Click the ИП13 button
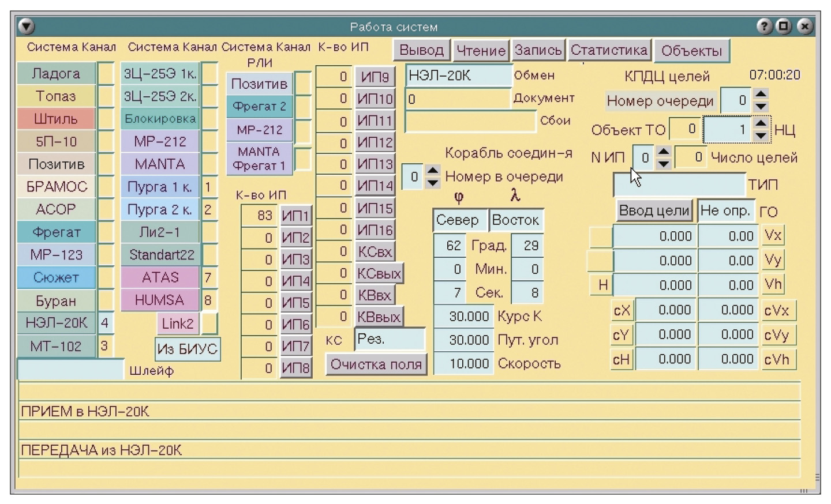 375,164
